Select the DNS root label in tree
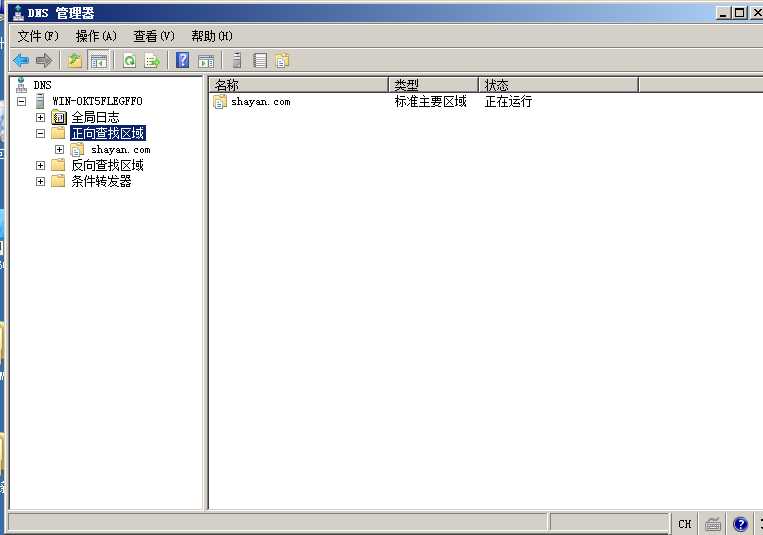The width and height of the screenshot is (763, 535). (42, 85)
